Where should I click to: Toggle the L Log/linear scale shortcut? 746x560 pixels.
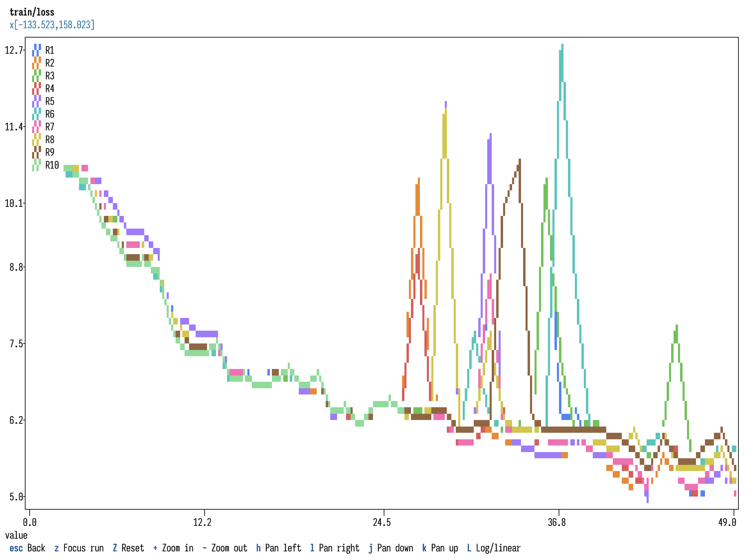494,548
